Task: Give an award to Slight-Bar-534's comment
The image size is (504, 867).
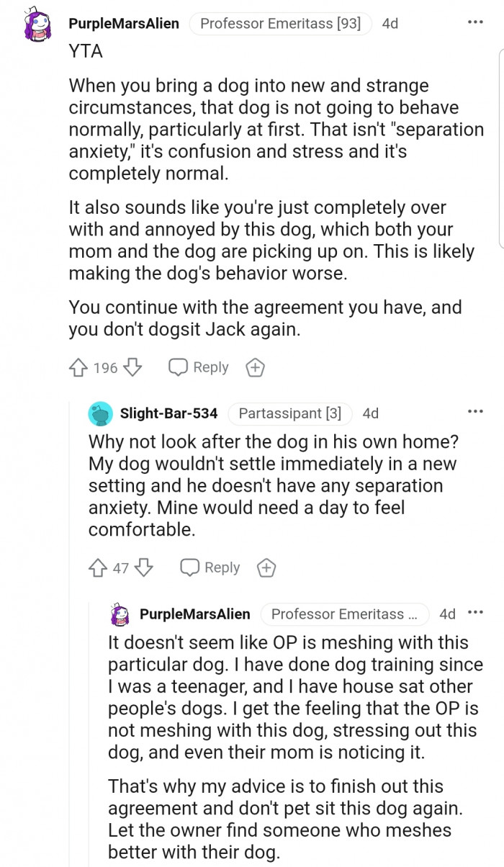Action: pos(266,568)
